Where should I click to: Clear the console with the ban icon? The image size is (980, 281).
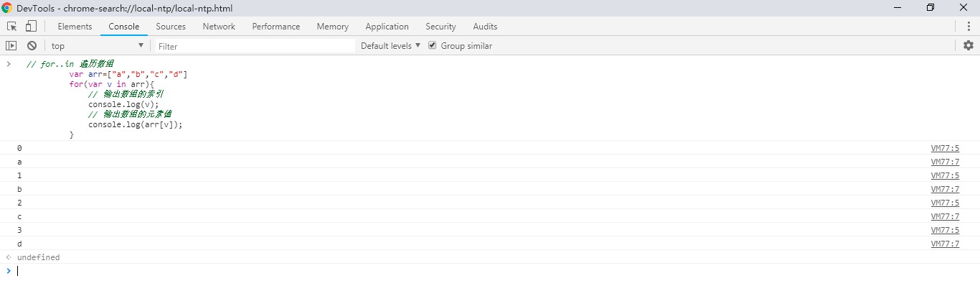(32, 46)
